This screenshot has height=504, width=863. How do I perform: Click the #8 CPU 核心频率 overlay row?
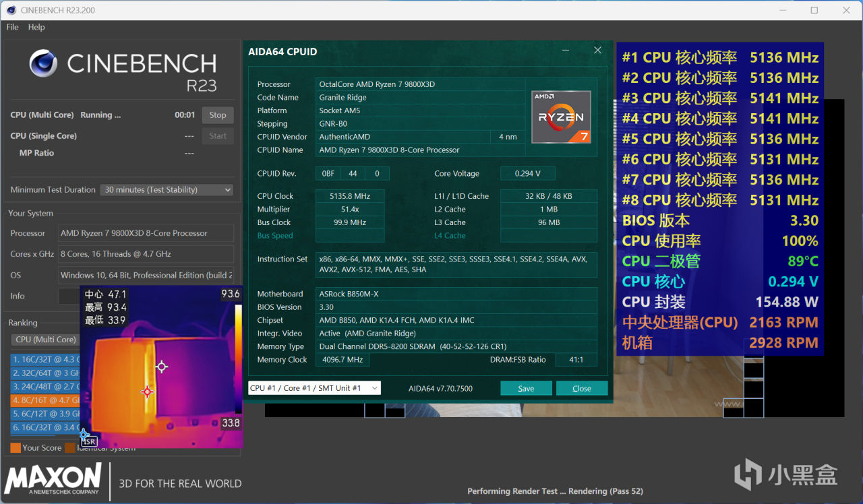point(720,200)
